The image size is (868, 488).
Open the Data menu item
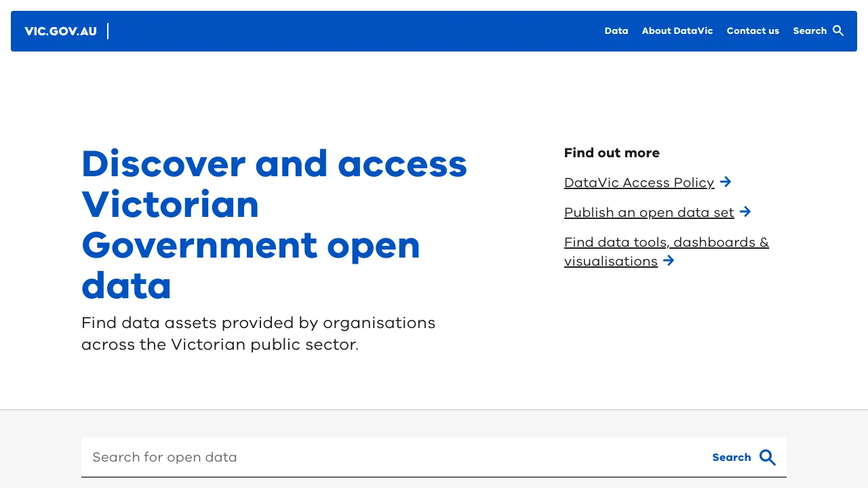(x=616, y=31)
